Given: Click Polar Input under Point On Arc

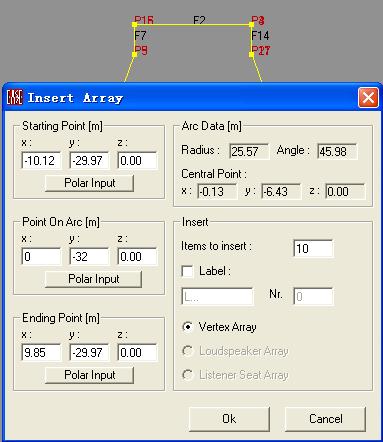Looking at the screenshot, I should 93,279.
